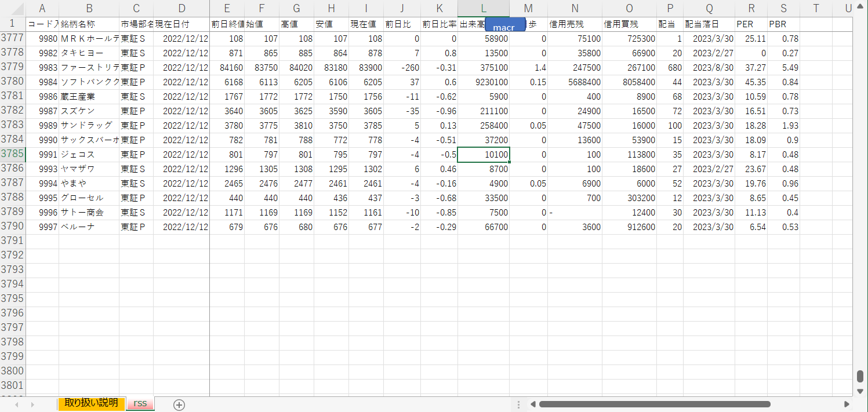Select column L header
Image resolution: width=868 pixels, height=412 pixels.
click(484, 9)
